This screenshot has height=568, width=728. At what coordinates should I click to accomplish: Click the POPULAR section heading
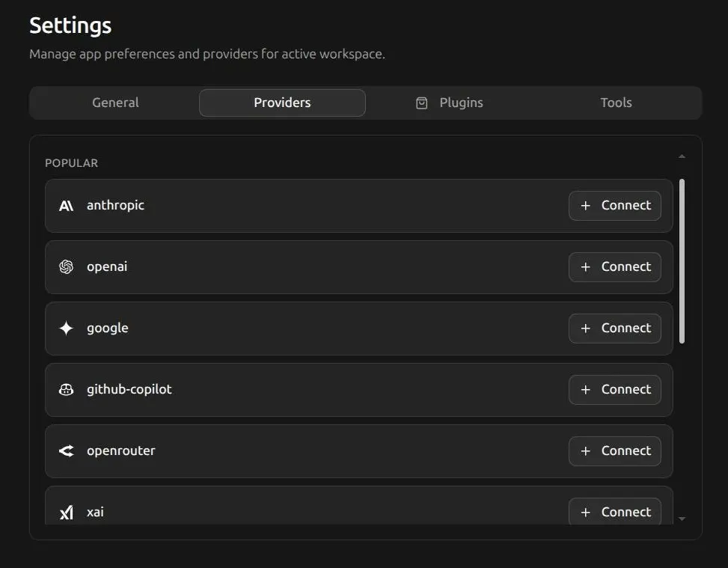(72, 163)
